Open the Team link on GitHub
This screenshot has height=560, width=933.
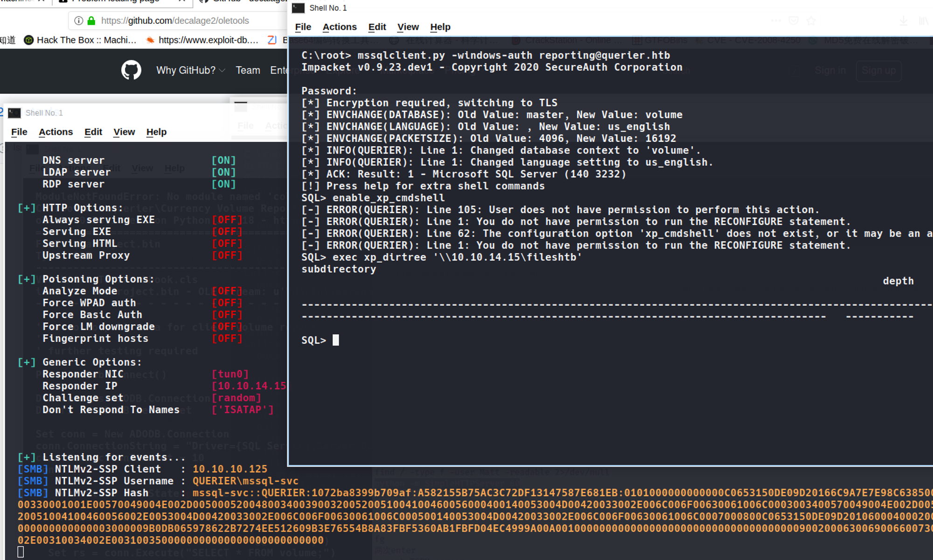248,70
